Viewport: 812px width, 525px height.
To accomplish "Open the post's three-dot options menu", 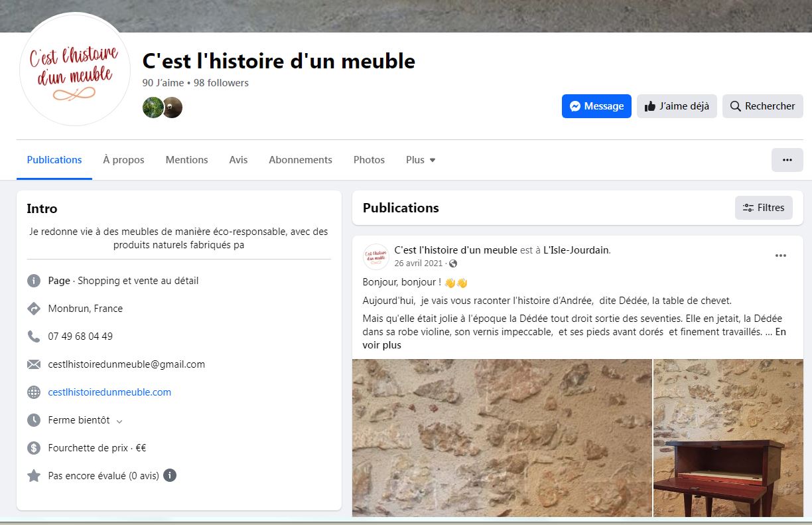I will click(780, 256).
